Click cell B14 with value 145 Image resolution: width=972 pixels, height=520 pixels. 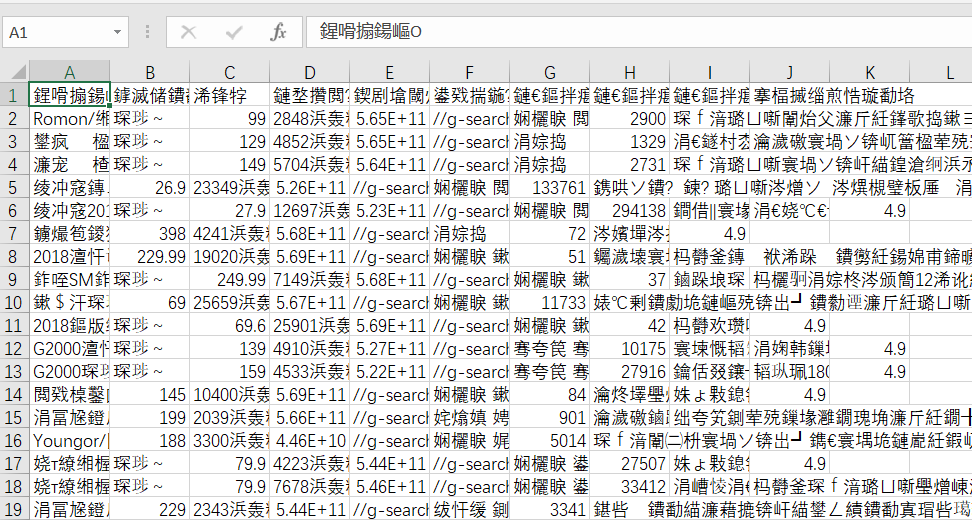(x=150, y=394)
